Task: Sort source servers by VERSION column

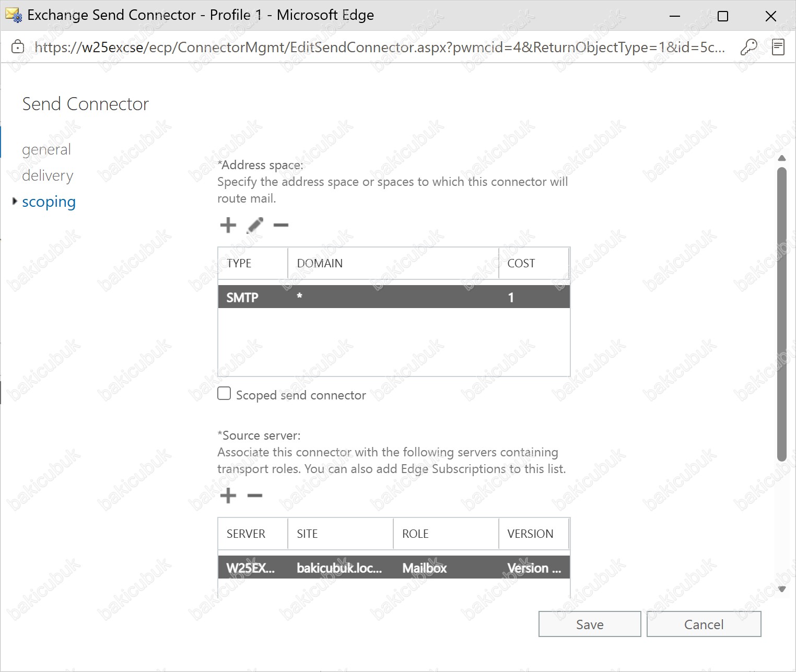Action: coord(534,534)
